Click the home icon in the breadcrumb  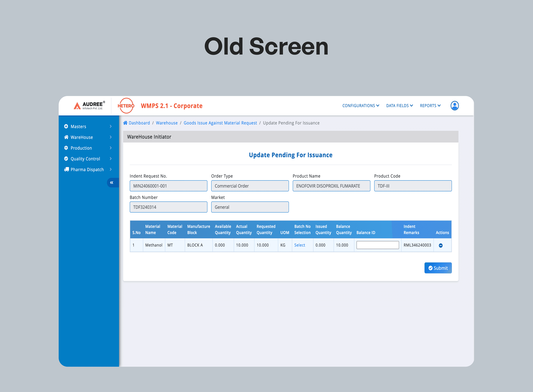125,123
